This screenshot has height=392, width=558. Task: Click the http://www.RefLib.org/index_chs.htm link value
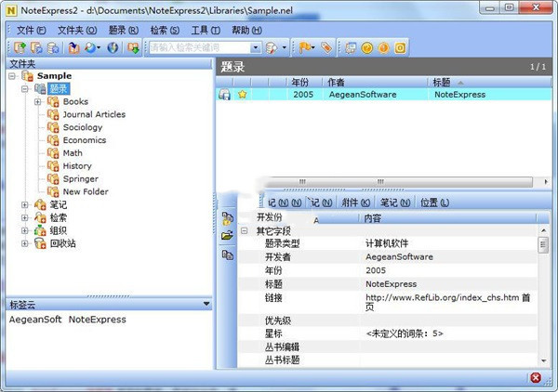point(443,297)
